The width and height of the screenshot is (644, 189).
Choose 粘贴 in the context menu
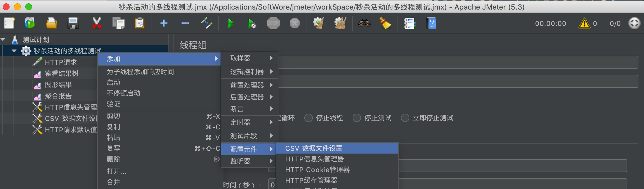click(159, 138)
